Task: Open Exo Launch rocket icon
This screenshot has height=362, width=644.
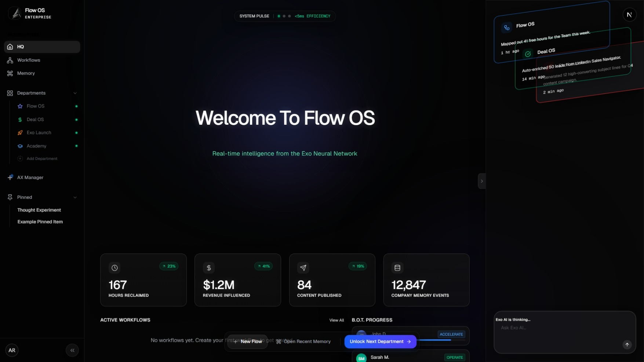Action: 20,133
